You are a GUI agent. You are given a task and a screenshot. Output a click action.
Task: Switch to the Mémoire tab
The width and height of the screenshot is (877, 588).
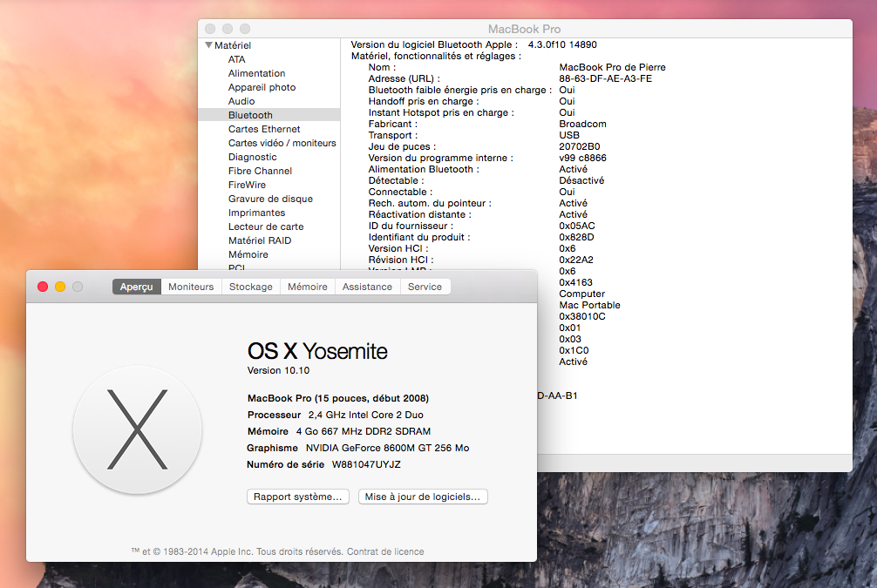(308, 287)
